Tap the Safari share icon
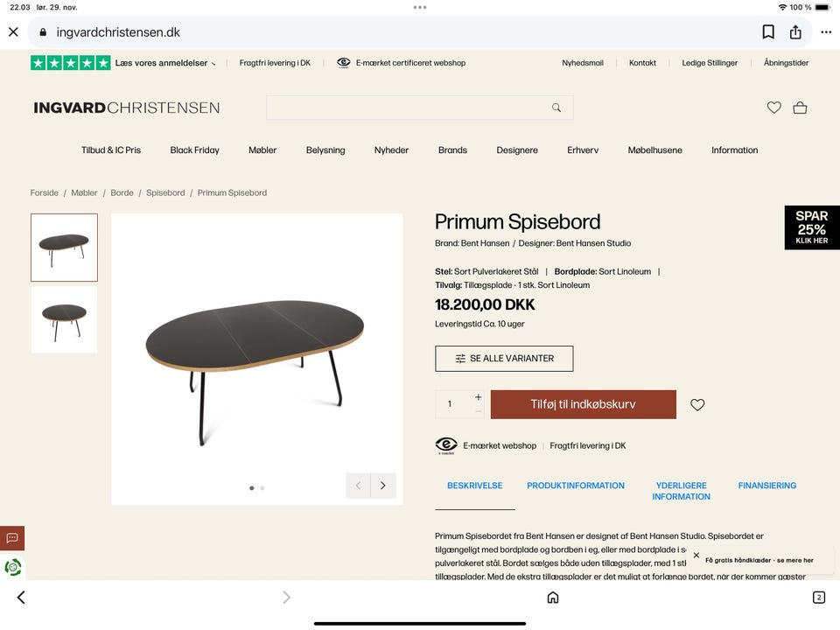The width and height of the screenshot is (840, 630). [x=795, y=32]
